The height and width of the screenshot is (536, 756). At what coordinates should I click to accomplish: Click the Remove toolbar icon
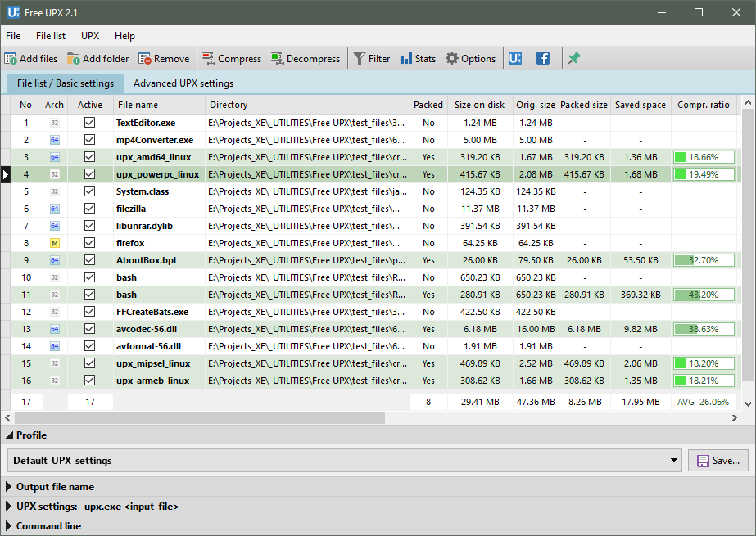pyautogui.click(x=145, y=59)
